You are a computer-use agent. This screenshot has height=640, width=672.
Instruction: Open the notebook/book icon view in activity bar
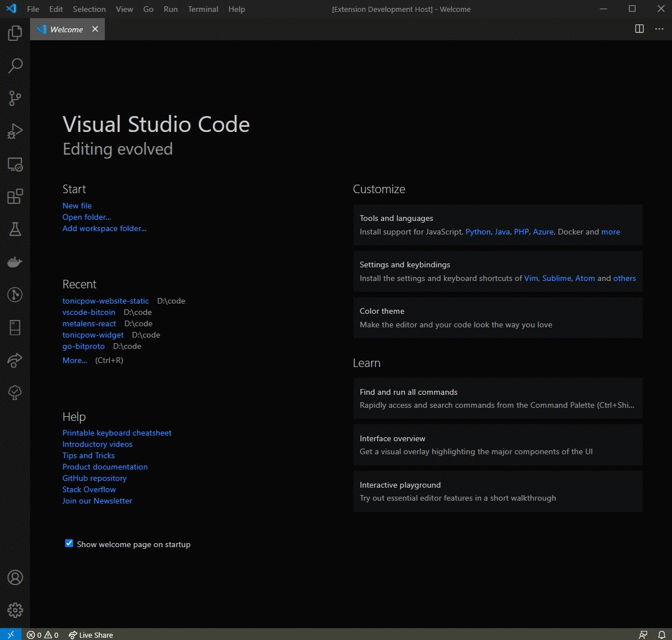point(15,328)
